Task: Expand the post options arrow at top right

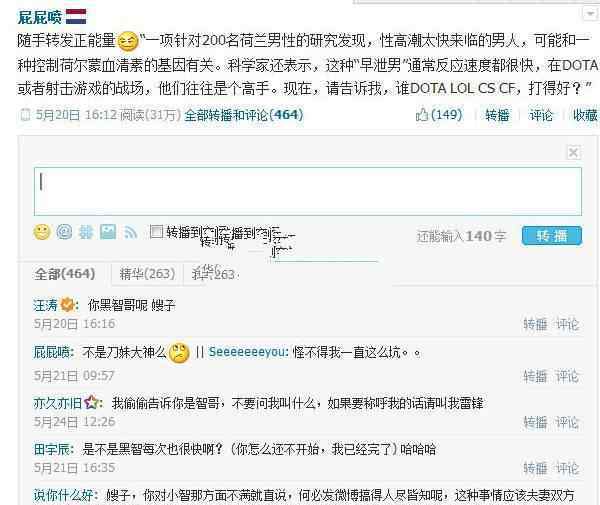Action: (x=590, y=14)
